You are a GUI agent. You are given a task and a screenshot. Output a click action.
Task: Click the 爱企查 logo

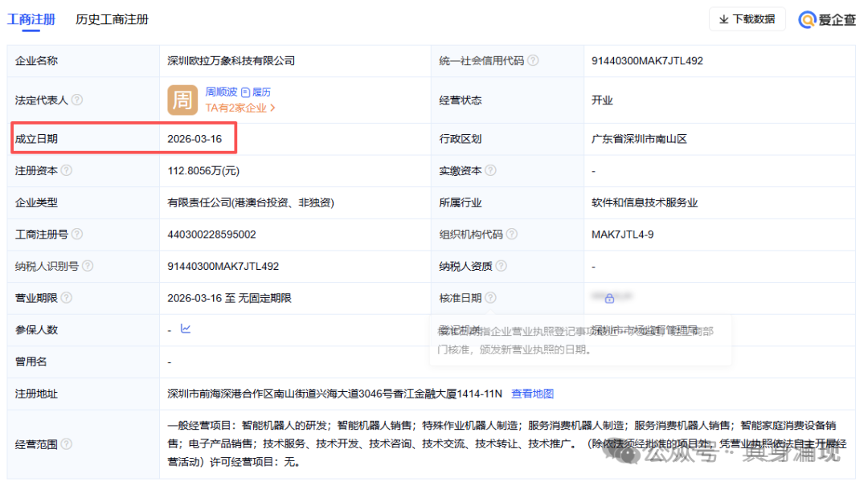826,20
